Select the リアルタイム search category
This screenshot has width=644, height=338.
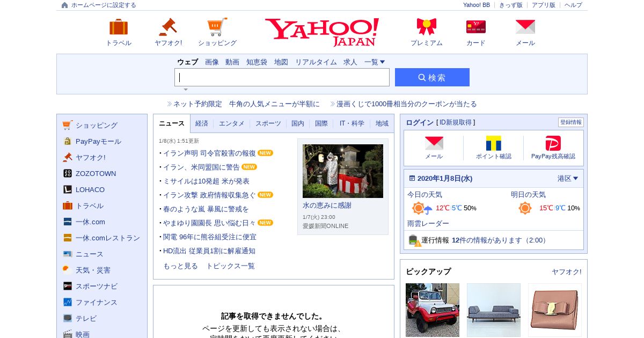click(316, 62)
